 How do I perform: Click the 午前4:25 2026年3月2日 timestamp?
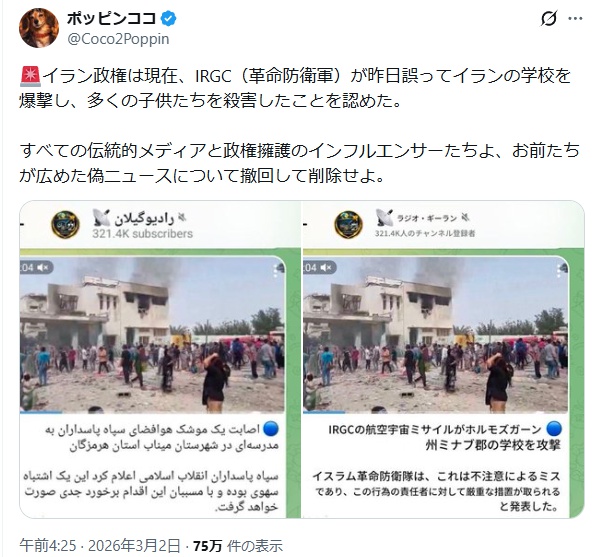coord(100,546)
